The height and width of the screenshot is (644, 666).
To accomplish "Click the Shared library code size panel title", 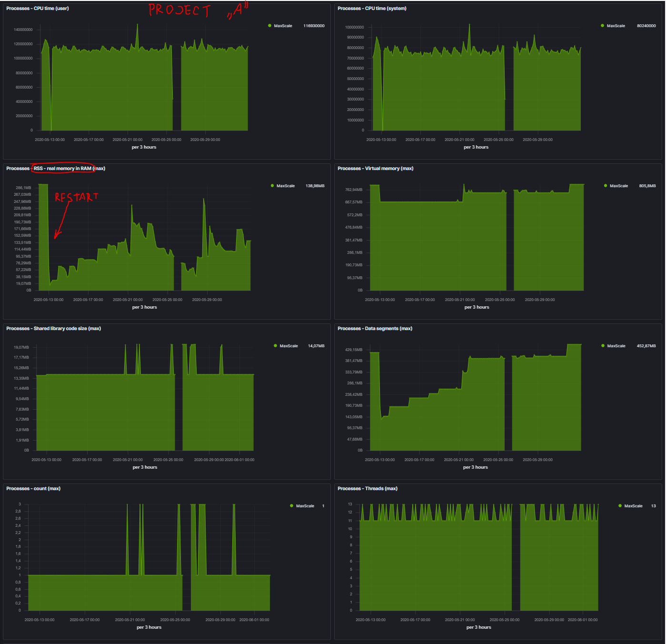I will tap(53, 329).
